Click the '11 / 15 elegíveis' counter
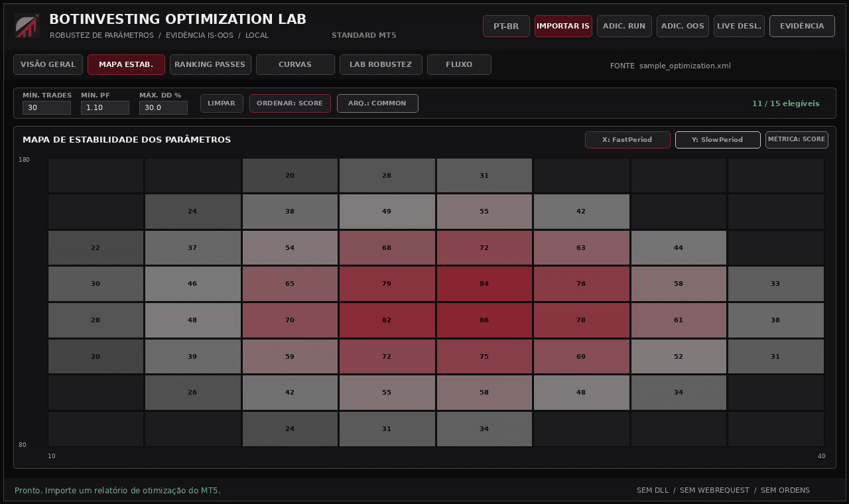 coord(785,103)
